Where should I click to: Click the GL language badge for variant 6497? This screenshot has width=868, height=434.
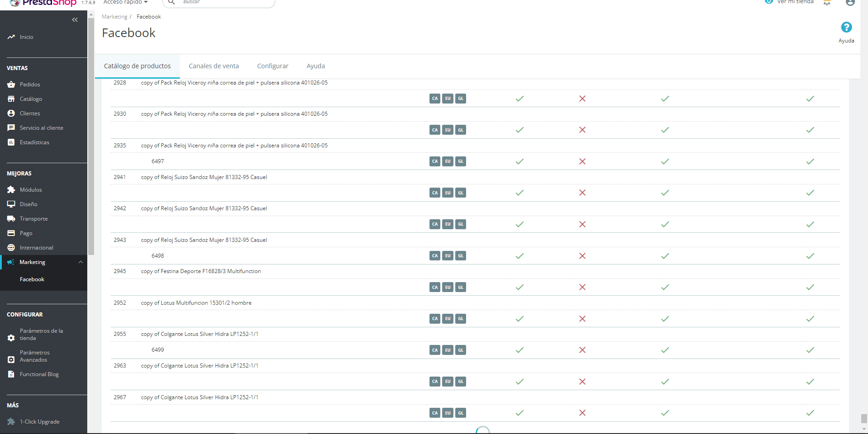[x=461, y=161]
